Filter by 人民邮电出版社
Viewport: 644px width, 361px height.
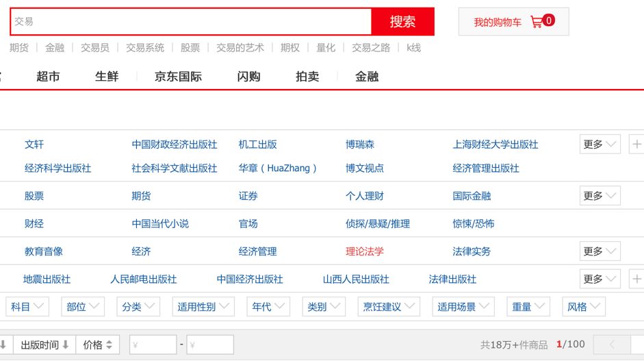click(x=143, y=279)
